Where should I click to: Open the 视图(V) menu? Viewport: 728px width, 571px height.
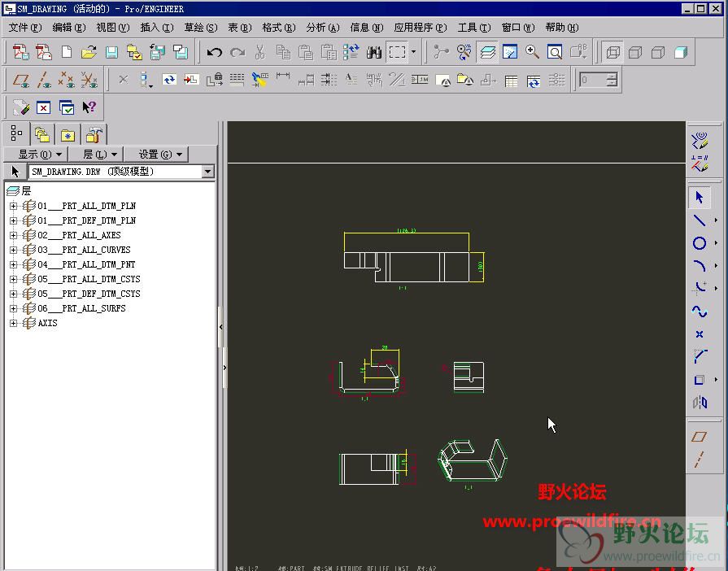point(113,28)
